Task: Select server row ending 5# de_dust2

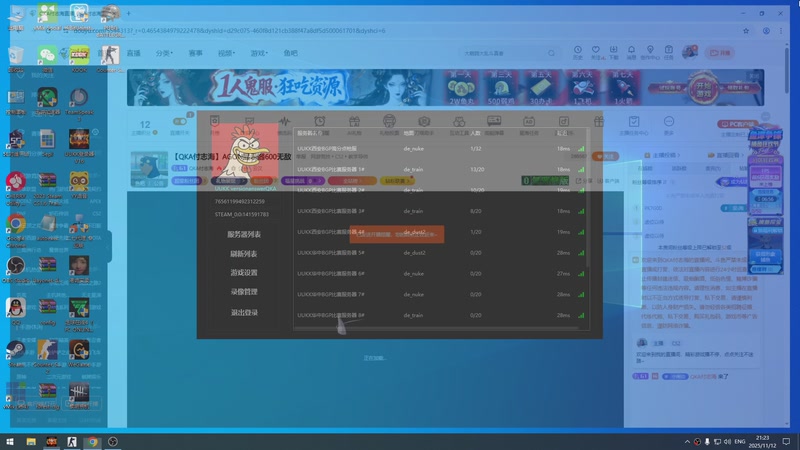Action: (441, 253)
